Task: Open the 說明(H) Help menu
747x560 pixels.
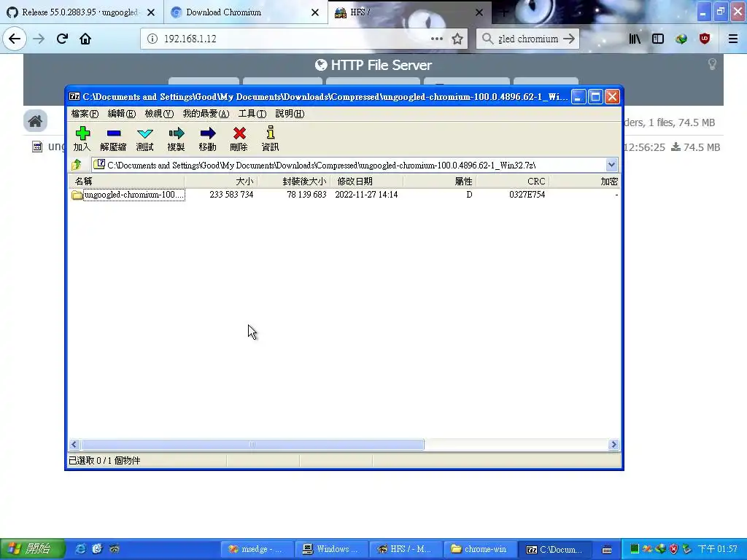Action: [x=290, y=113]
